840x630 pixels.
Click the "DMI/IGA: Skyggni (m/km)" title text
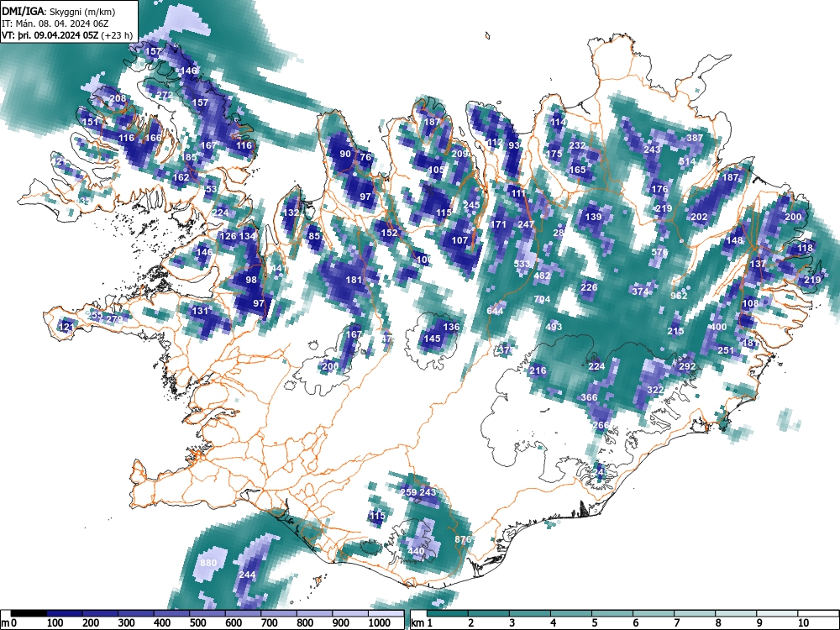pos(59,11)
